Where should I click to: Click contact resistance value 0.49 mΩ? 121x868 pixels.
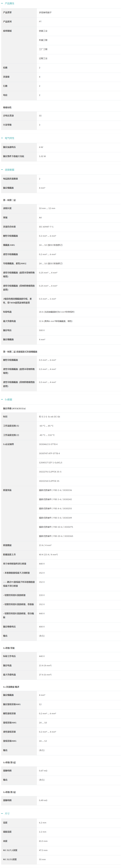click(x=43, y=800)
